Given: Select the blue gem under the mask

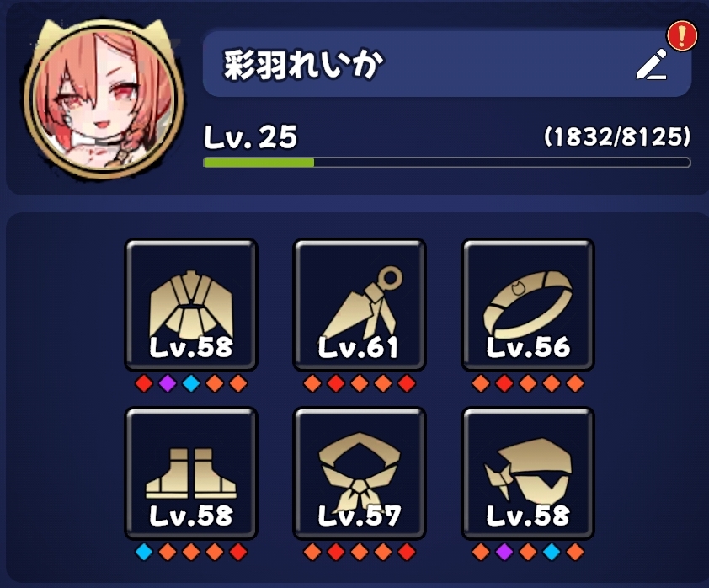Looking at the screenshot, I should pyautogui.click(x=552, y=552).
